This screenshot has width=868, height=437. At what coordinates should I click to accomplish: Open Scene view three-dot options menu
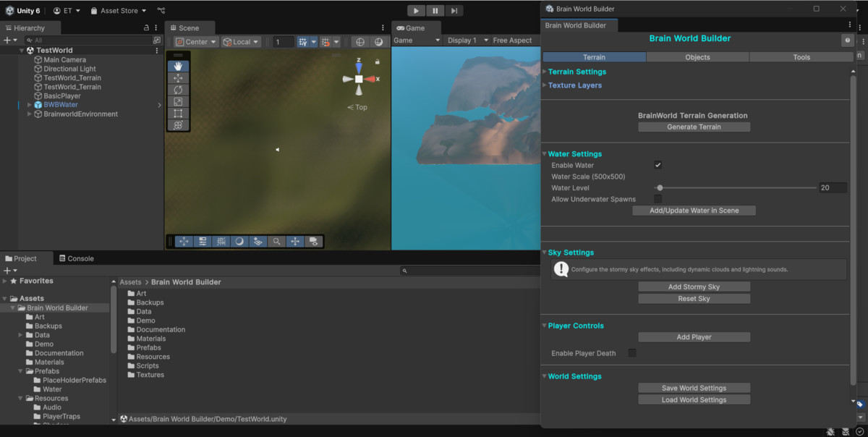[x=383, y=27]
